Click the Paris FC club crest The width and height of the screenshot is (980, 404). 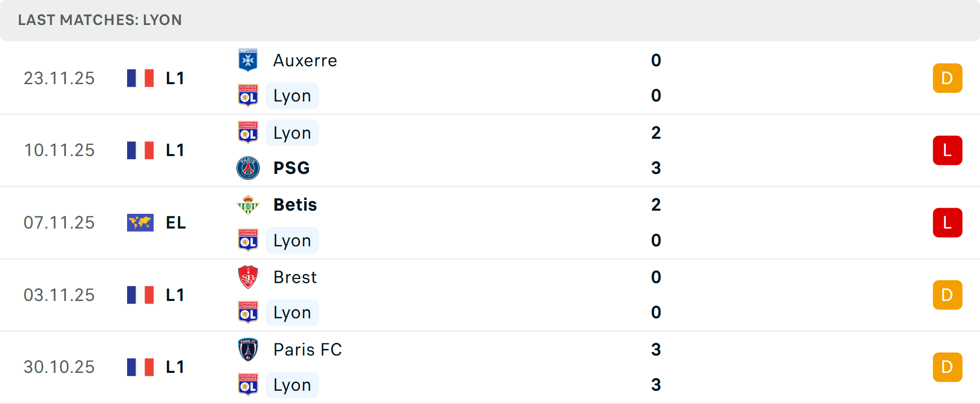coord(248,349)
